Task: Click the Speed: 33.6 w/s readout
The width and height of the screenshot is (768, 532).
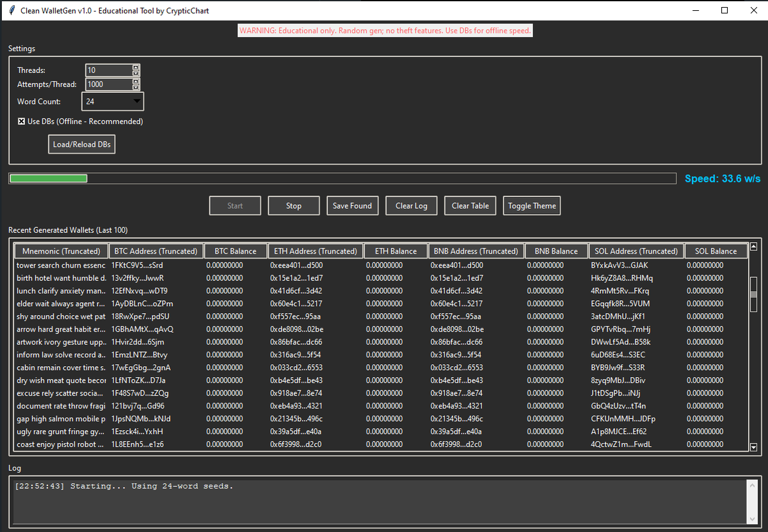Action: coord(723,179)
